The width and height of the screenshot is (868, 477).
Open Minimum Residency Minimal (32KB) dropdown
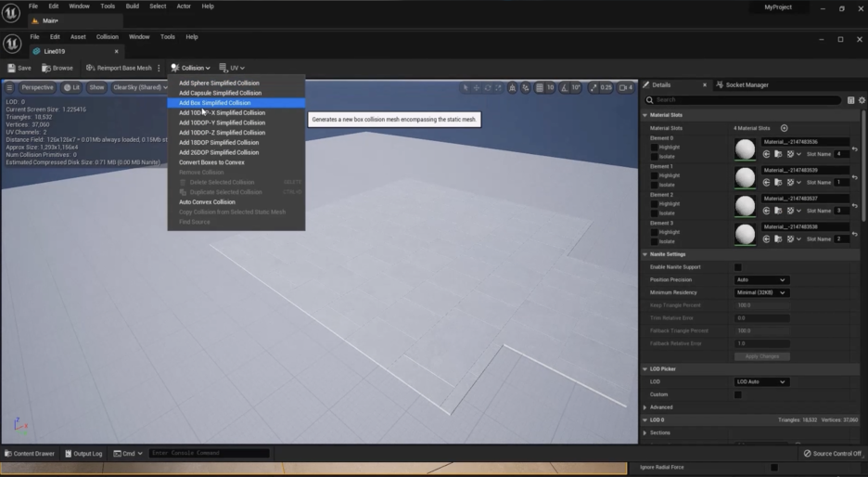[x=761, y=292]
